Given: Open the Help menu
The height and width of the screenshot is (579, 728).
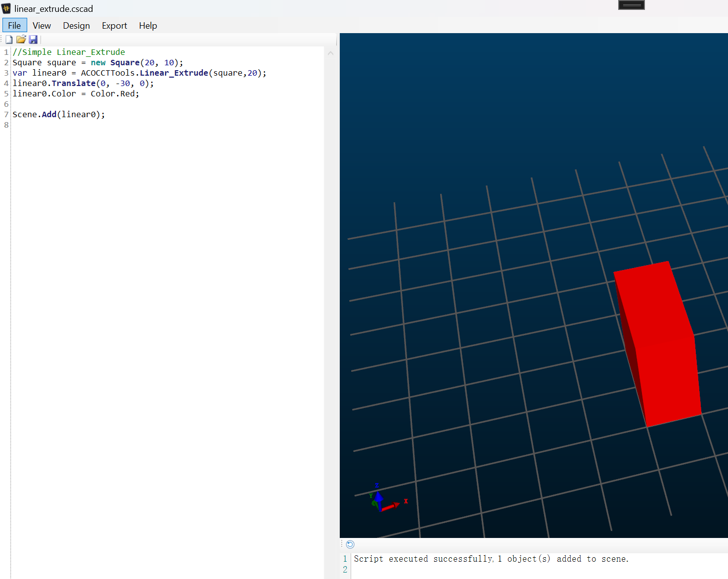Looking at the screenshot, I should point(148,25).
